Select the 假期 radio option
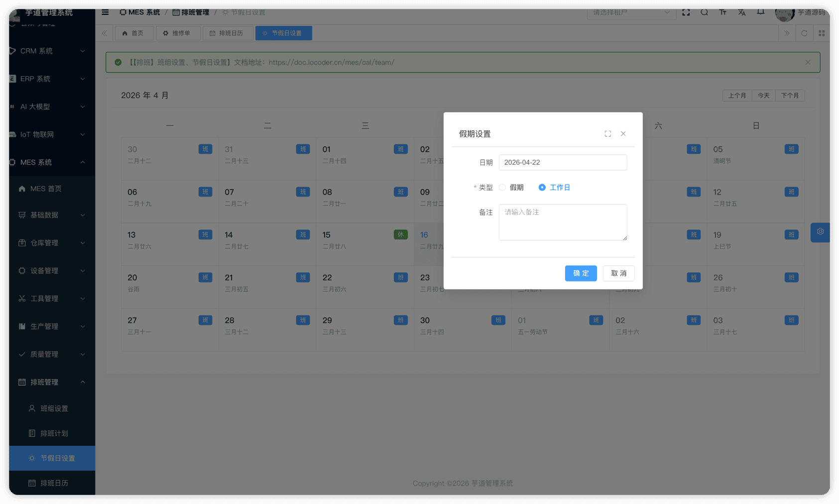 pyautogui.click(x=502, y=188)
